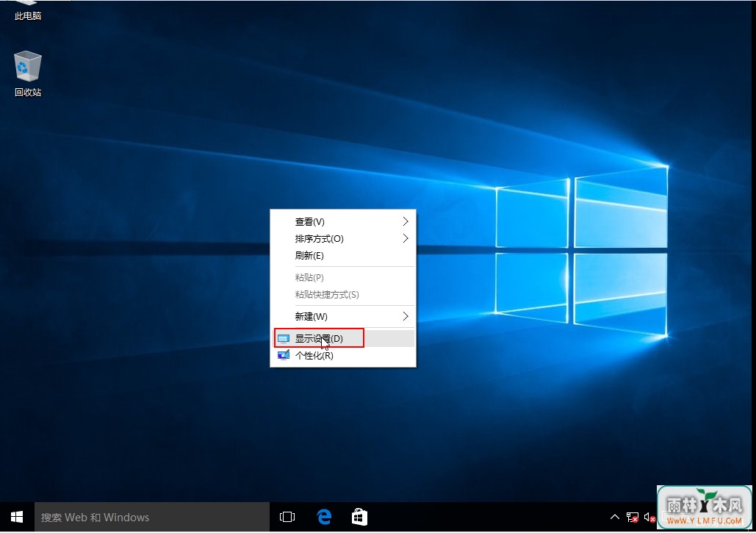The width and height of the screenshot is (756, 533).
Task: Choose 刷新(E) in the context menu
Action: point(343,255)
